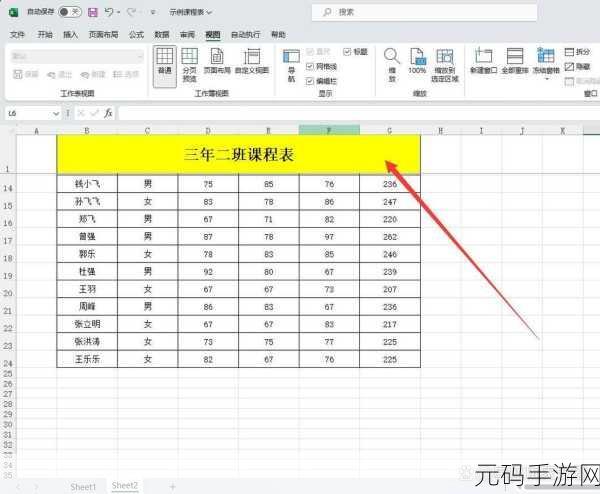Open Customize Quick Access Toolbar dropdown
The width and height of the screenshot is (600, 494).
pyautogui.click(x=153, y=12)
